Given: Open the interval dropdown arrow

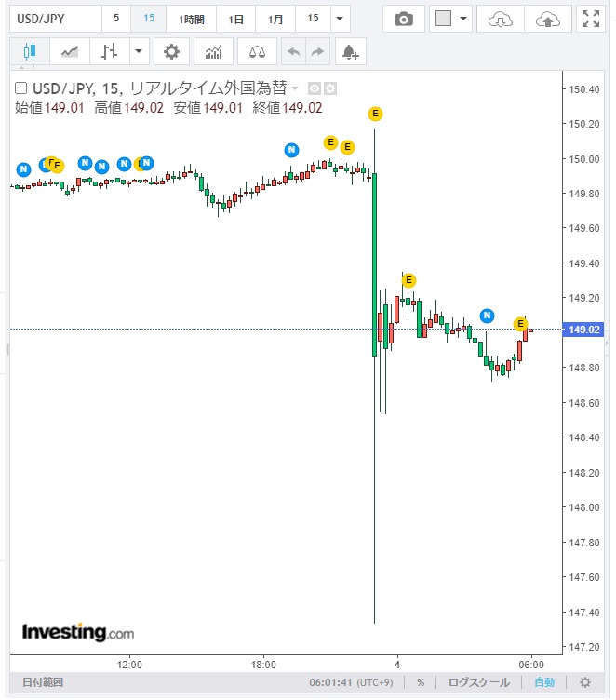Looking at the screenshot, I should click(x=340, y=19).
